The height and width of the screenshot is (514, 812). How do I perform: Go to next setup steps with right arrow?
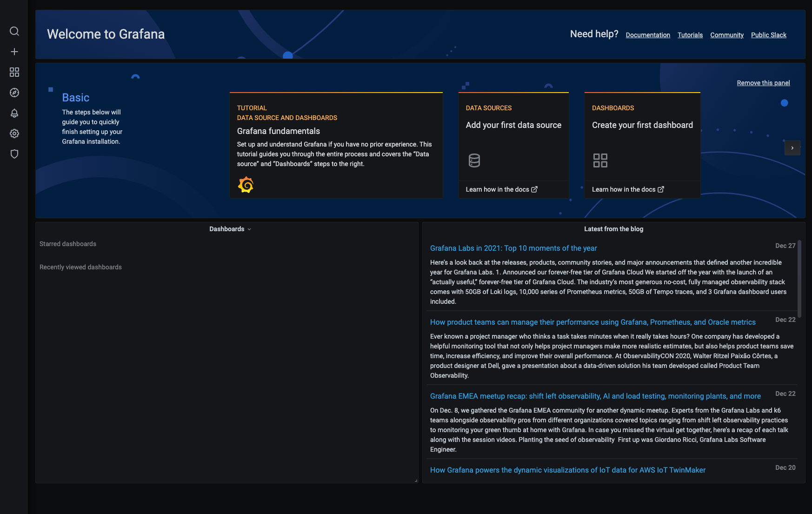(792, 148)
